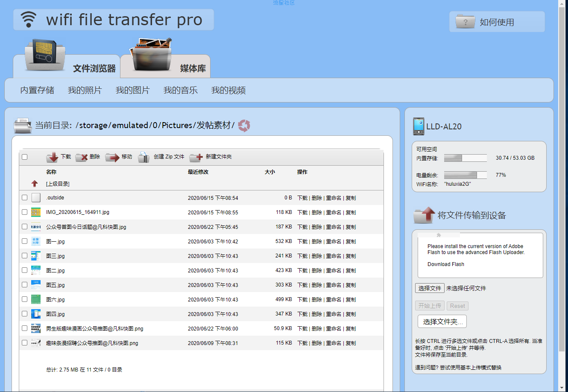Click the 如何使用 help button

tap(497, 22)
